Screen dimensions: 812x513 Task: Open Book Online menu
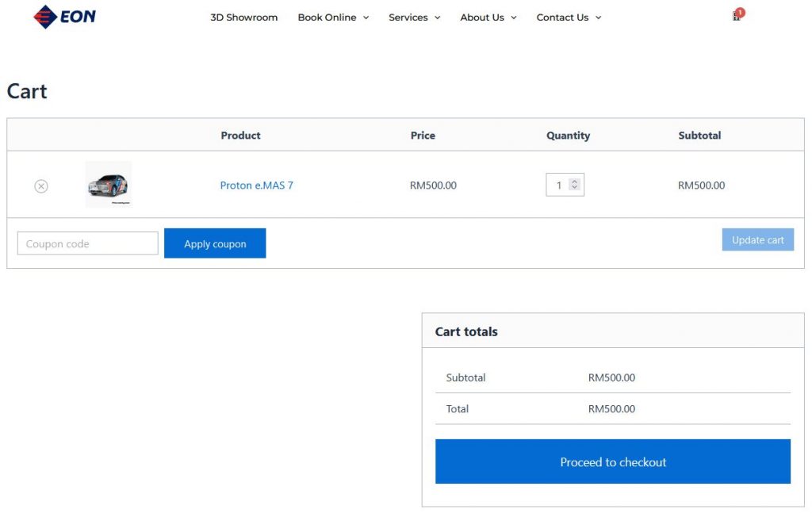pos(327,17)
